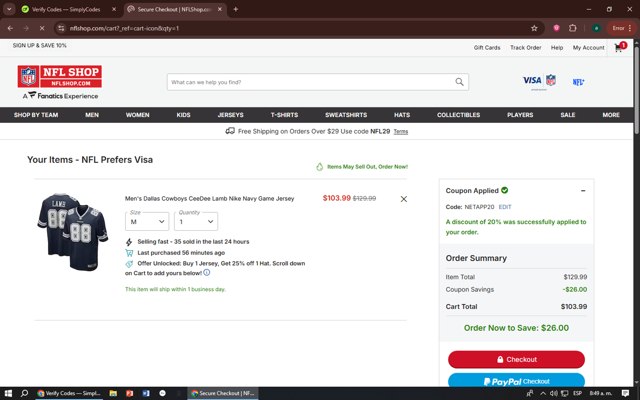This screenshot has width=640, height=400.
Task: Open the Collectibles menu
Action: click(x=458, y=115)
